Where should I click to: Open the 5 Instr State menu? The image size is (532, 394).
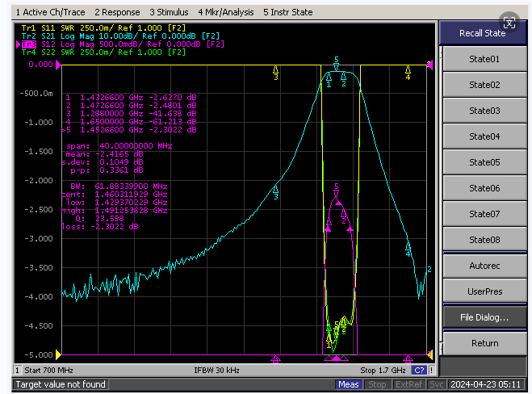pos(287,12)
